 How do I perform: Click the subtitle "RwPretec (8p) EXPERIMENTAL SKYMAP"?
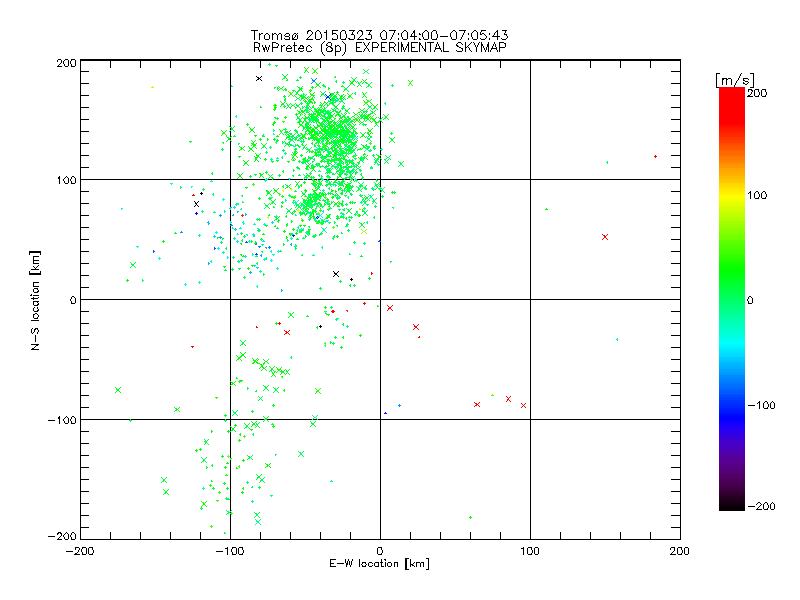pyautogui.click(x=380, y=48)
